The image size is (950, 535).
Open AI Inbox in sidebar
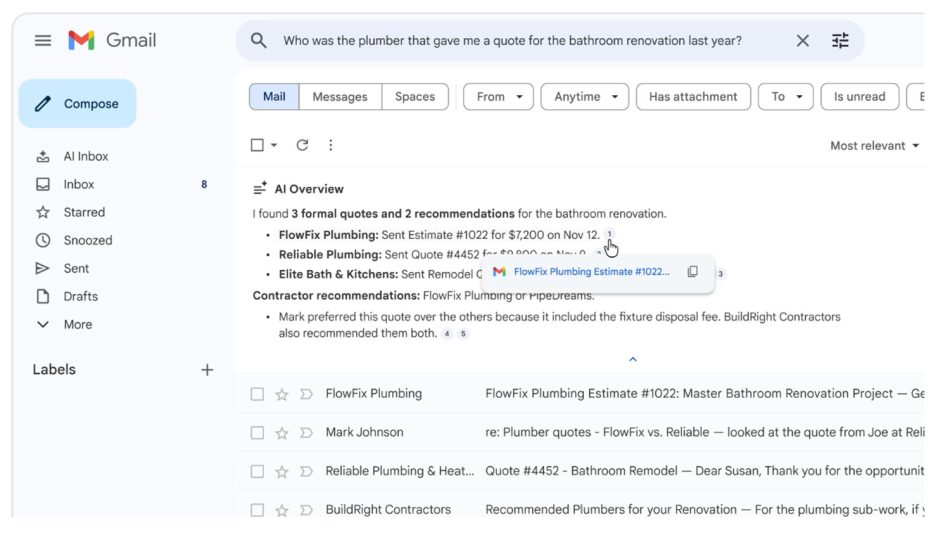[85, 156]
